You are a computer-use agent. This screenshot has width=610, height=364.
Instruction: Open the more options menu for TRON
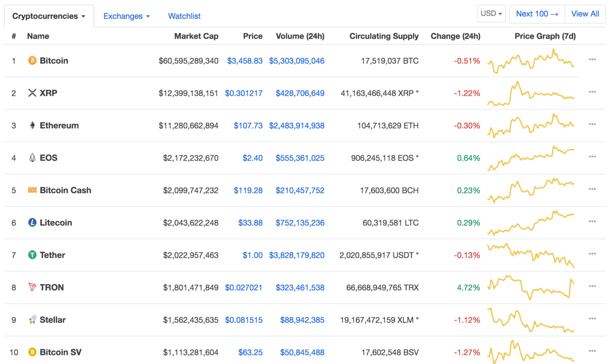pos(592,286)
